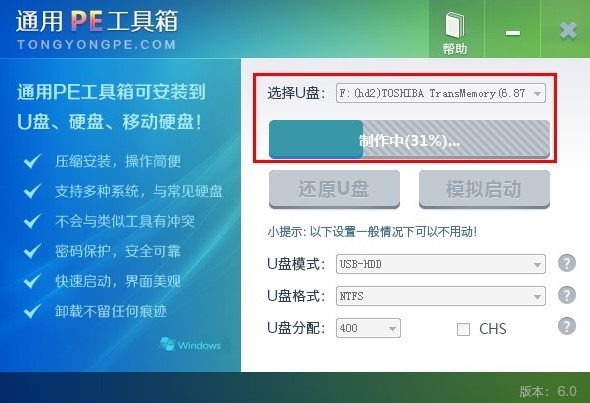Open the U盘格式 NTFS dropdown
Image resolution: width=590 pixels, height=403 pixels.
441,296
